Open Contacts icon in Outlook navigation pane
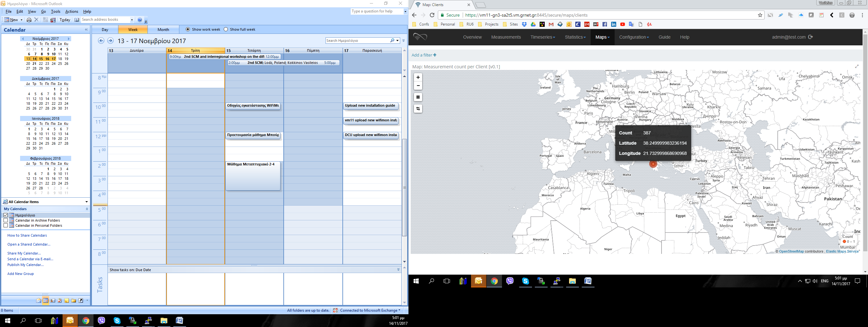This screenshot has width=868, height=327. (x=53, y=300)
